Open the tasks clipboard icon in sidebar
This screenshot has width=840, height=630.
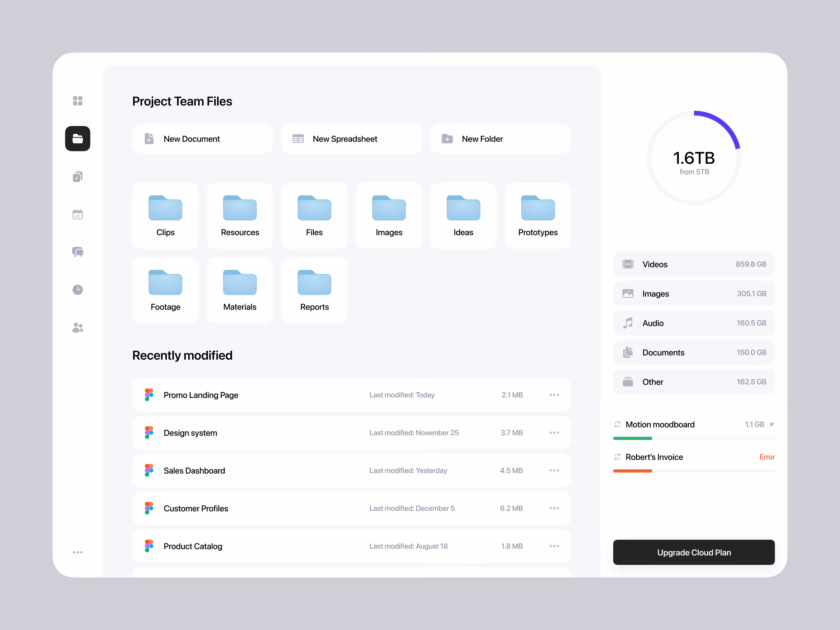[x=78, y=176]
